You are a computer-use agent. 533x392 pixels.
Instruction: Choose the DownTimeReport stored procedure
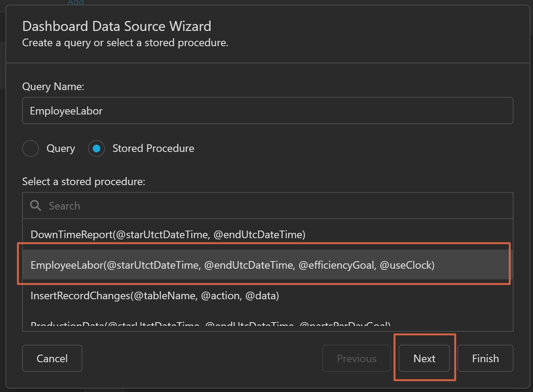click(x=168, y=234)
